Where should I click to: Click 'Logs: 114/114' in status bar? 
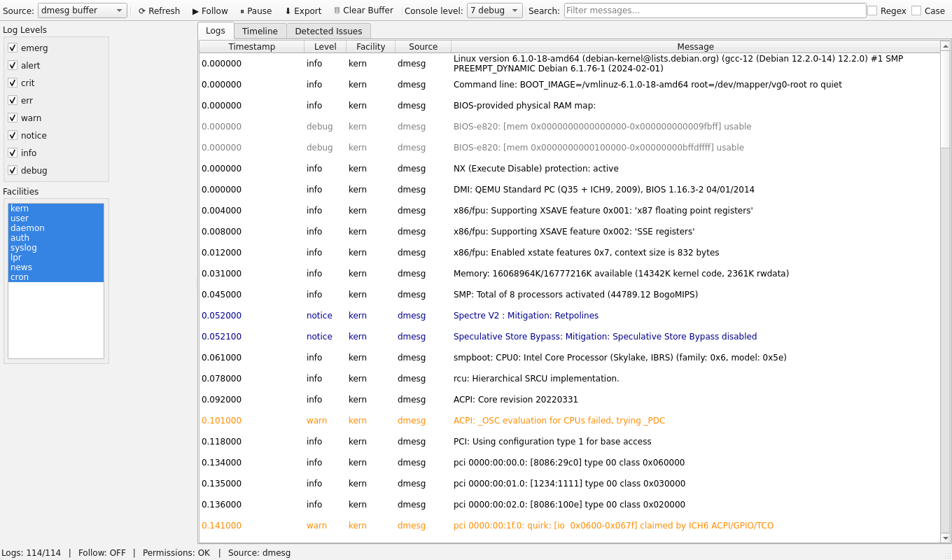tap(31, 553)
